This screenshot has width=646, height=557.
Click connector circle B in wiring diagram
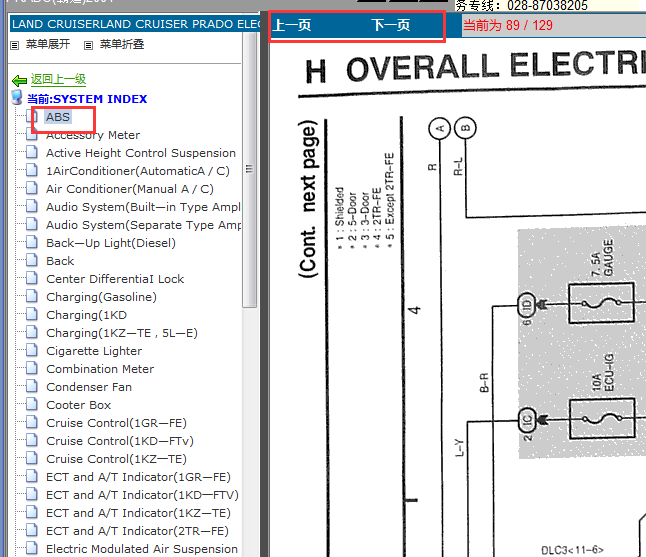pos(465,128)
